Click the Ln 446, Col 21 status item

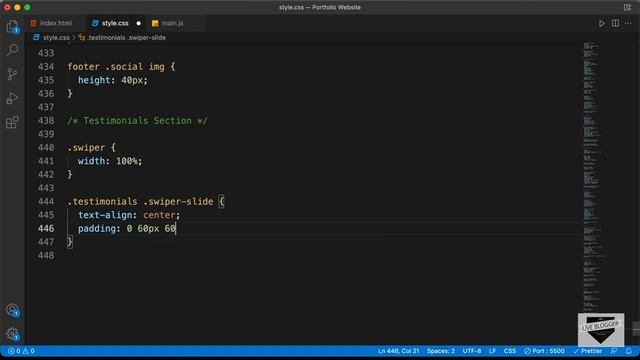click(x=398, y=351)
